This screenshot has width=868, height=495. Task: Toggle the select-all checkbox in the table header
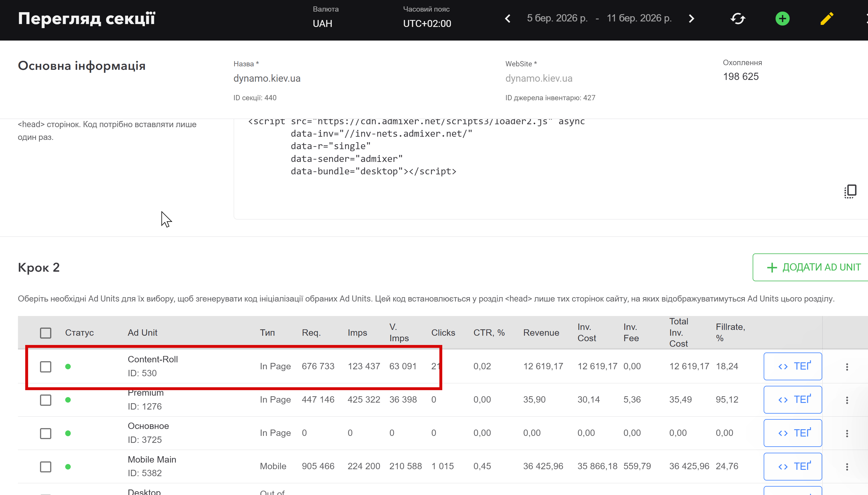(46, 333)
